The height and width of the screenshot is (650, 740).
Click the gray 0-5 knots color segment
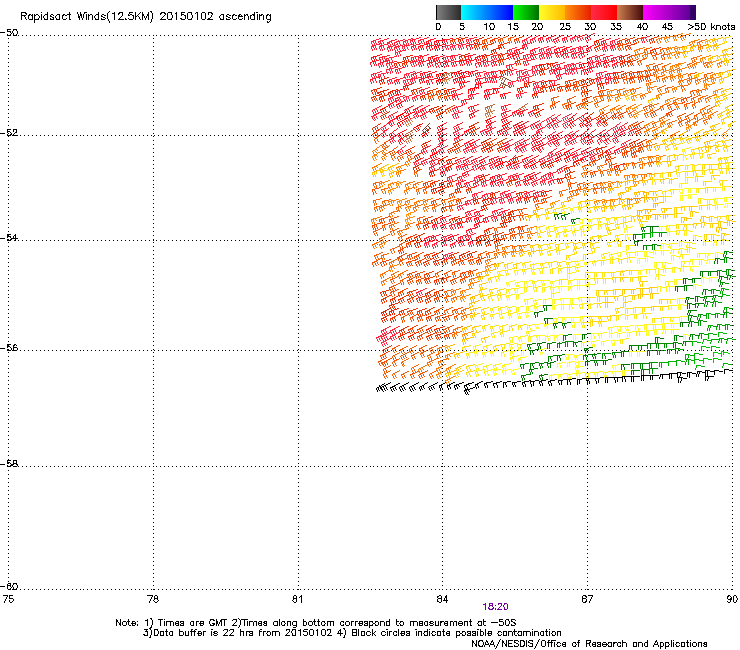[x=448, y=12]
